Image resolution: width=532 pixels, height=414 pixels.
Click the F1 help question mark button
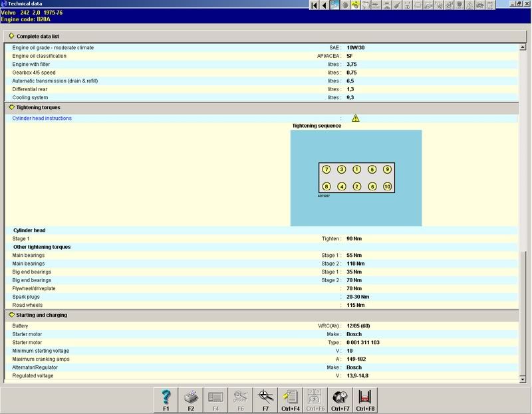(166, 399)
